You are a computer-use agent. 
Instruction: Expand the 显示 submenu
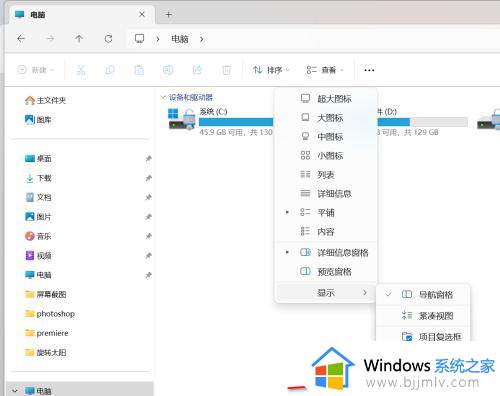326,293
